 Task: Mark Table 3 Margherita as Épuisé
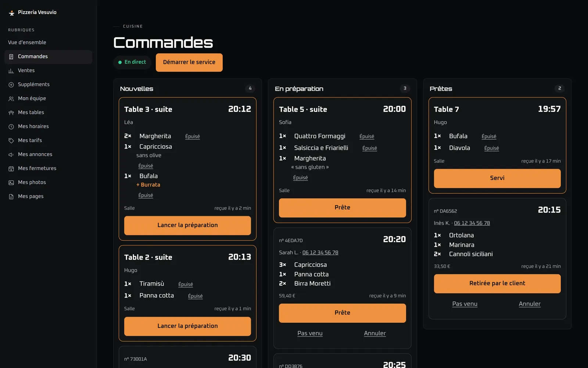193,137
